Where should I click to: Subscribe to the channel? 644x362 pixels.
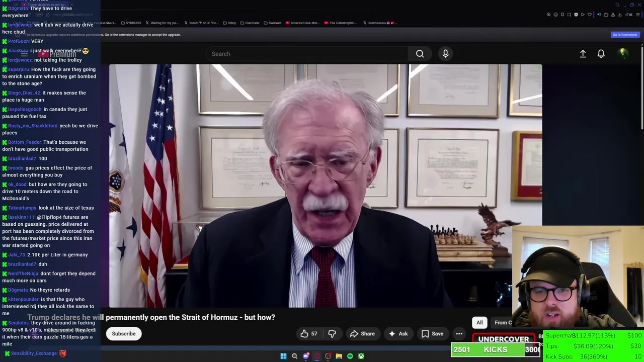pyautogui.click(x=123, y=333)
